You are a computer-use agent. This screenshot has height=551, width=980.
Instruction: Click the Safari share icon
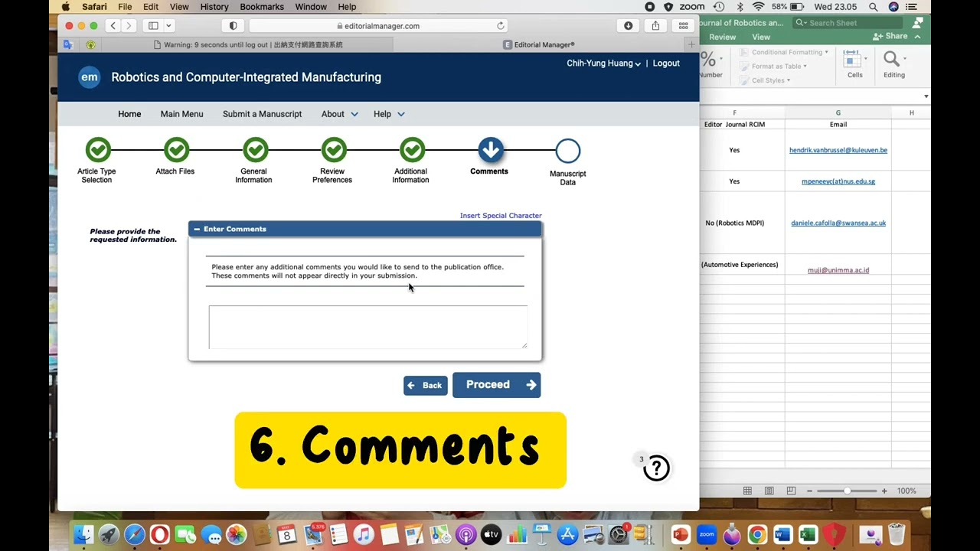pos(655,25)
